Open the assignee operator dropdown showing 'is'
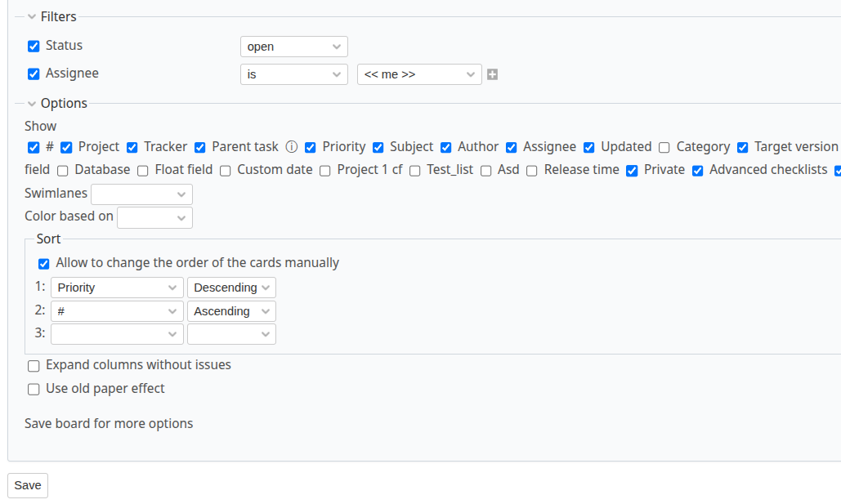The height and width of the screenshot is (504, 841). (293, 74)
